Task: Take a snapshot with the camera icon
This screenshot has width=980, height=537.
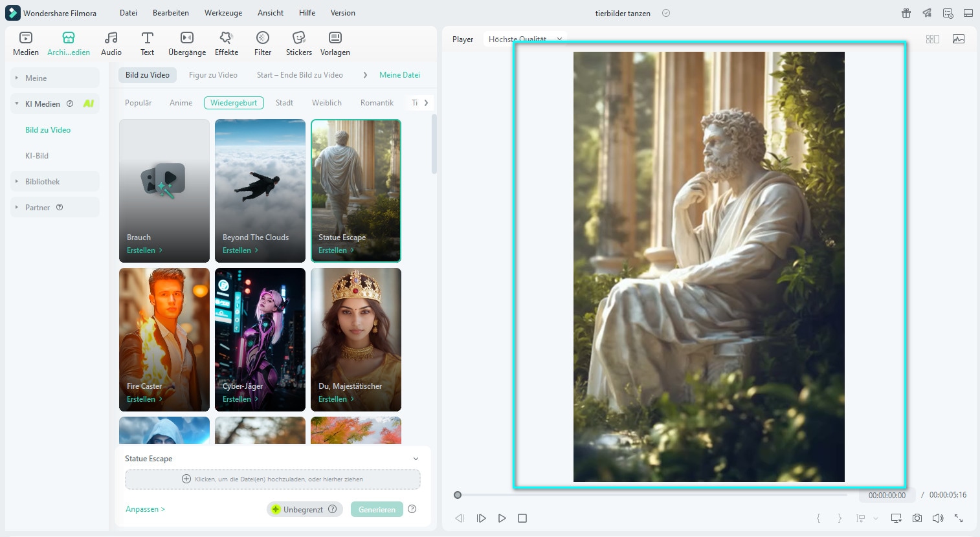Action: point(917,518)
